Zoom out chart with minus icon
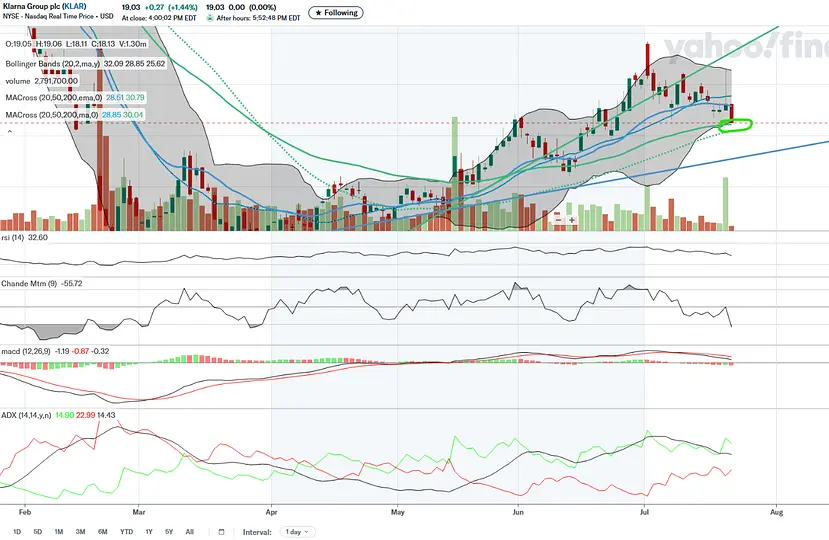Image resolution: width=829 pixels, height=540 pixels. tap(558, 219)
